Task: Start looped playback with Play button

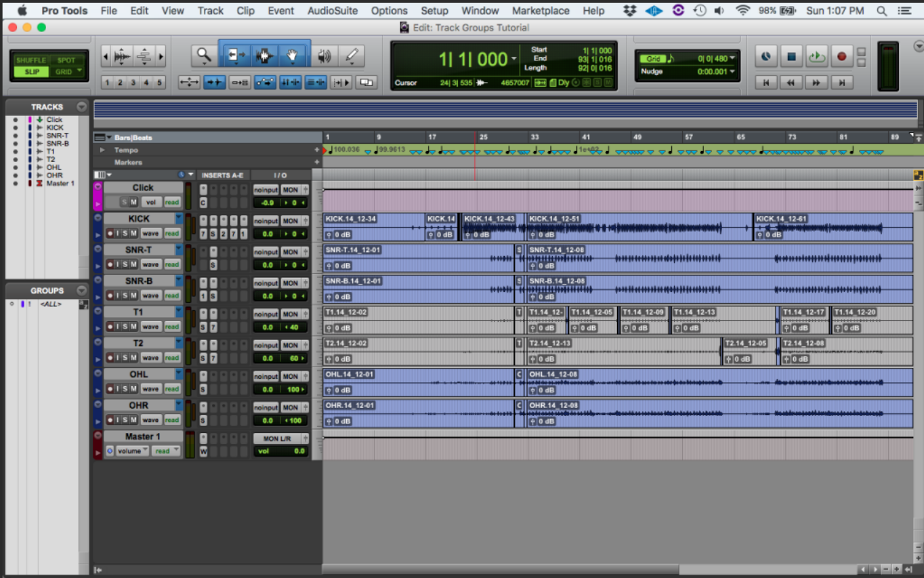Action: tap(817, 57)
